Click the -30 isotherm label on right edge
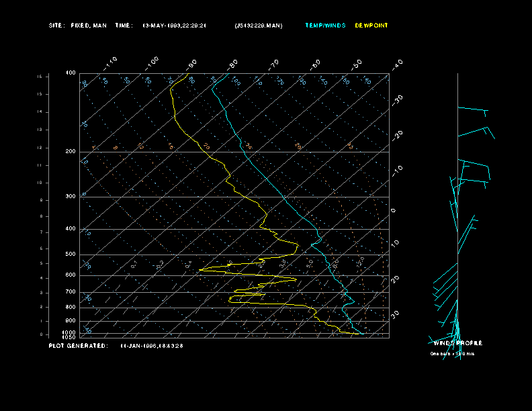The width and height of the screenshot is (532, 411). 397,100
